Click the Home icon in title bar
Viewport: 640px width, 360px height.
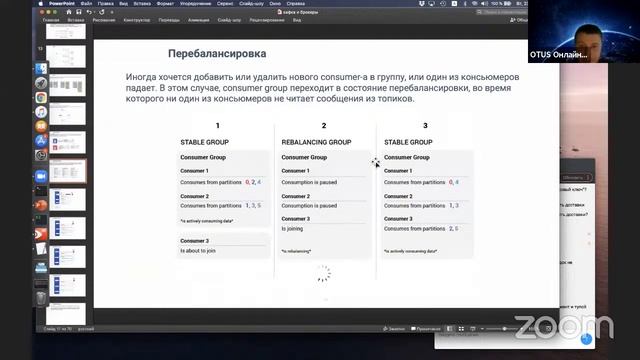coord(69,12)
